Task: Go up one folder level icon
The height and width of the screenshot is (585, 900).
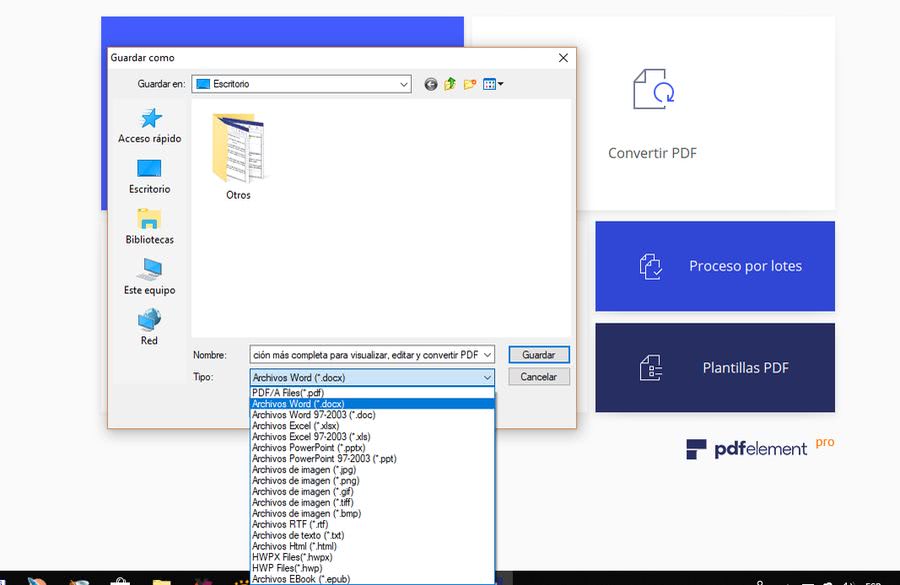Action: coord(450,84)
